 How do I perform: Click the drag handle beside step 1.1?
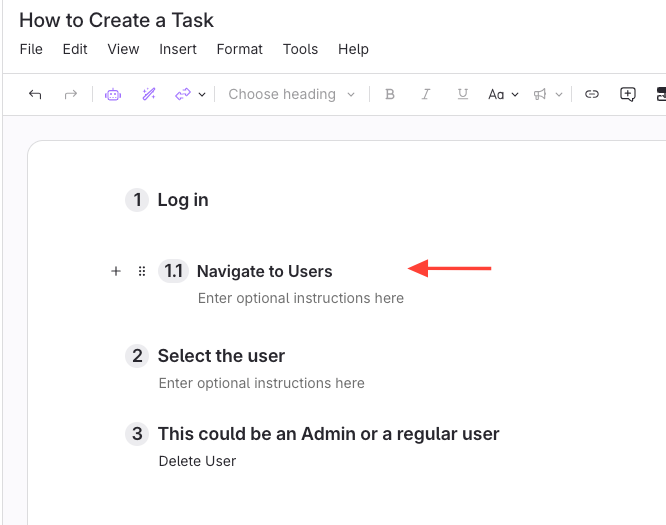point(142,271)
